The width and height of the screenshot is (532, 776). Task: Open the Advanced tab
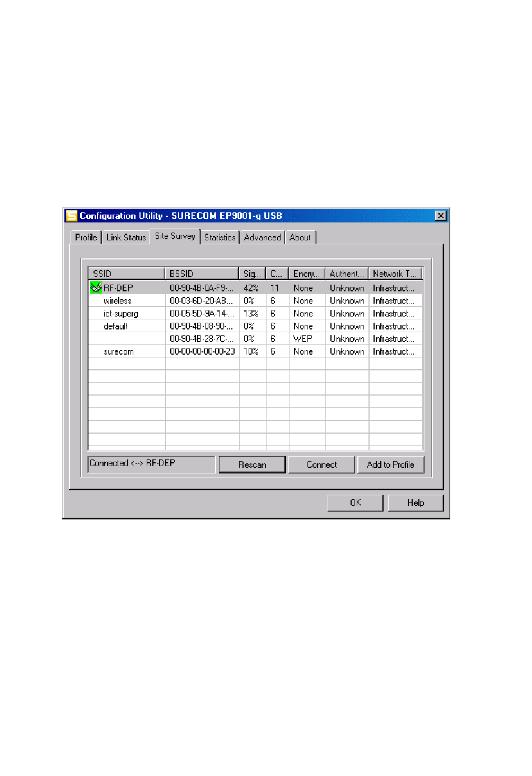pyautogui.click(x=262, y=238)
